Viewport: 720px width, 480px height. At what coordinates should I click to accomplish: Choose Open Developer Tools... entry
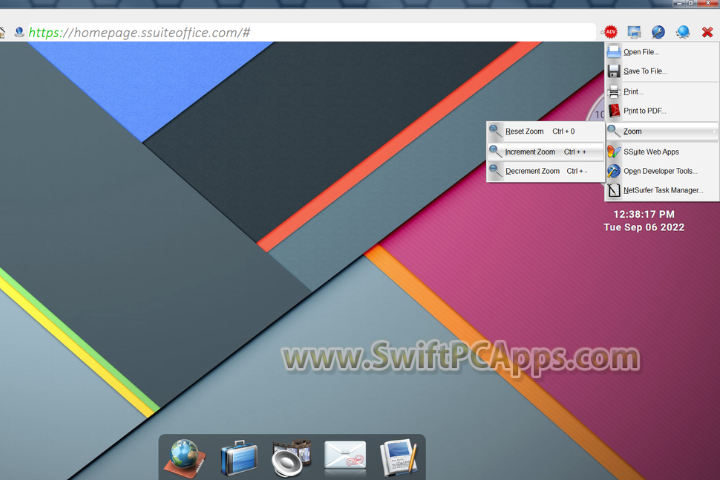[x=662, y=171]
